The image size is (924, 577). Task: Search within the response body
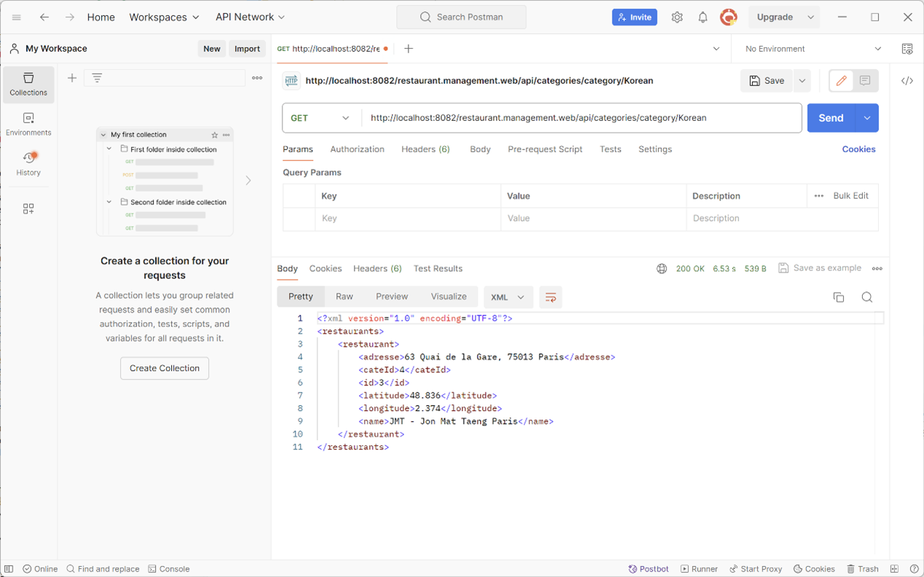[x=867, y=297]
